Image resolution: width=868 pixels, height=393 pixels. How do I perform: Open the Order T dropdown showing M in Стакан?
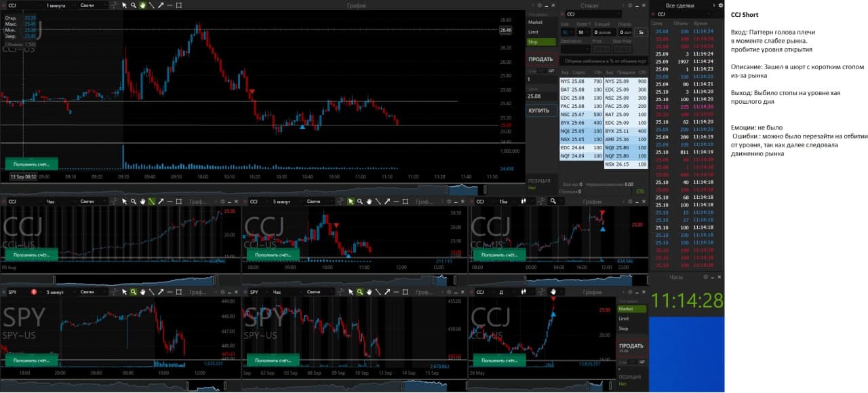(584, 32)
